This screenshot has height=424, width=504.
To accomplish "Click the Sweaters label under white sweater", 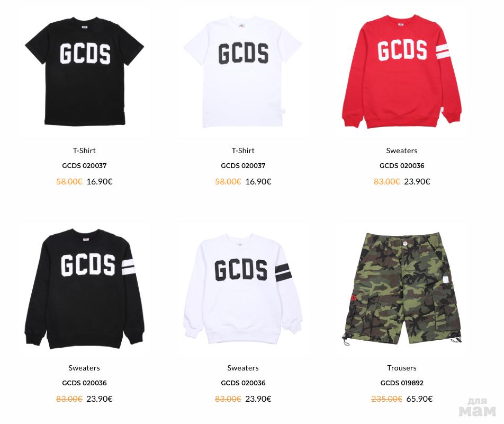I will [x=243, y=368].
